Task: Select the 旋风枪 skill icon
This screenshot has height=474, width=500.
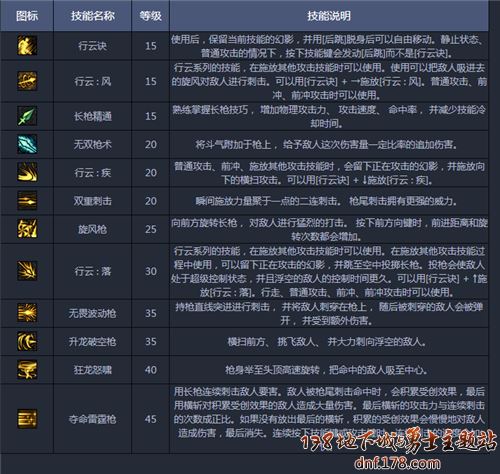Action: click(27, 229)
